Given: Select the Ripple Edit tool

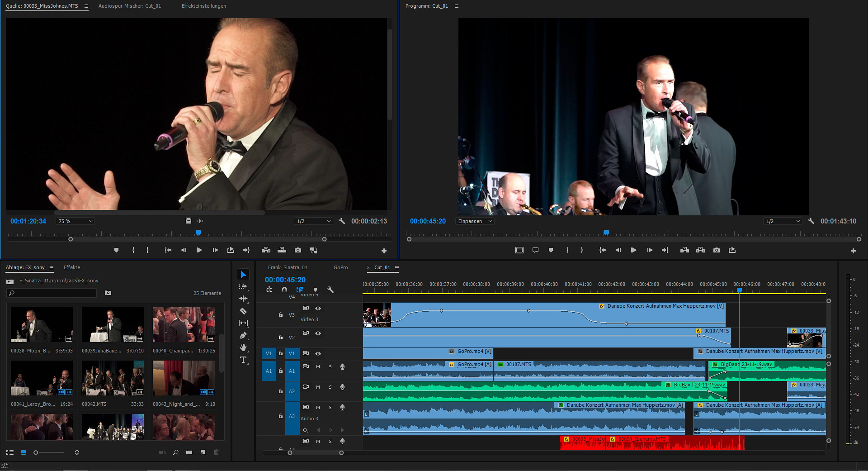Looking at the screenshot, I should click(243, 299).
